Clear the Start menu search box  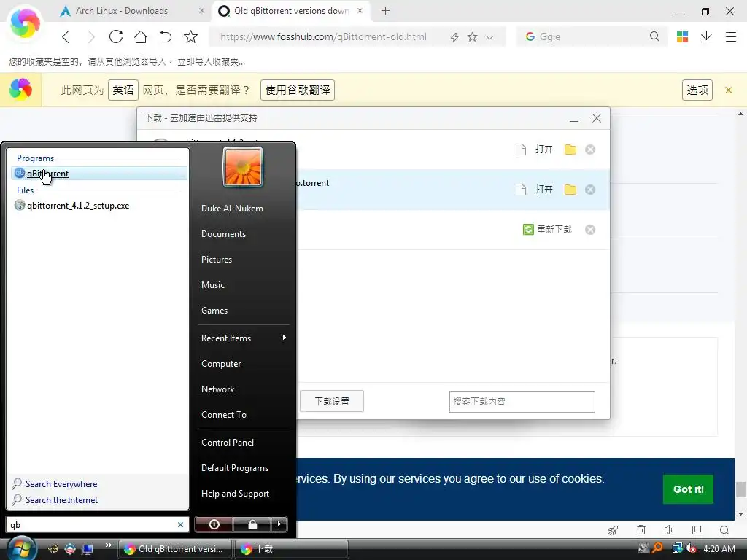tap(181, 525)
